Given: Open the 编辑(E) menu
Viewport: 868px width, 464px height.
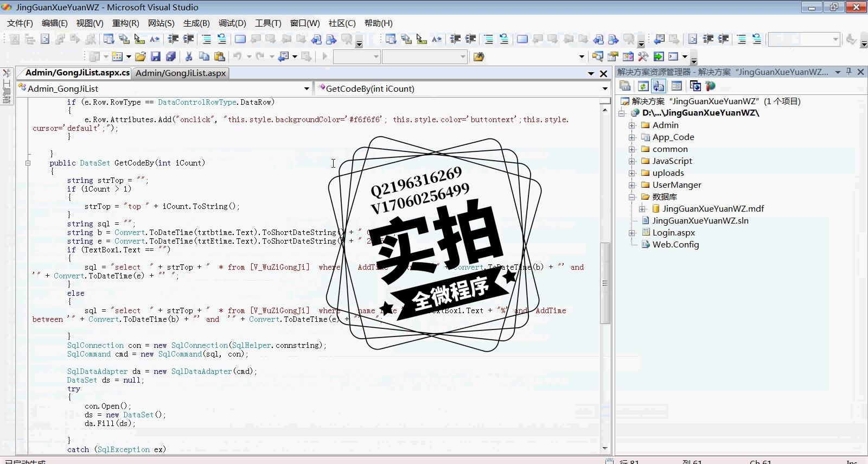Looking at the screenshot, I should (55, 23).
